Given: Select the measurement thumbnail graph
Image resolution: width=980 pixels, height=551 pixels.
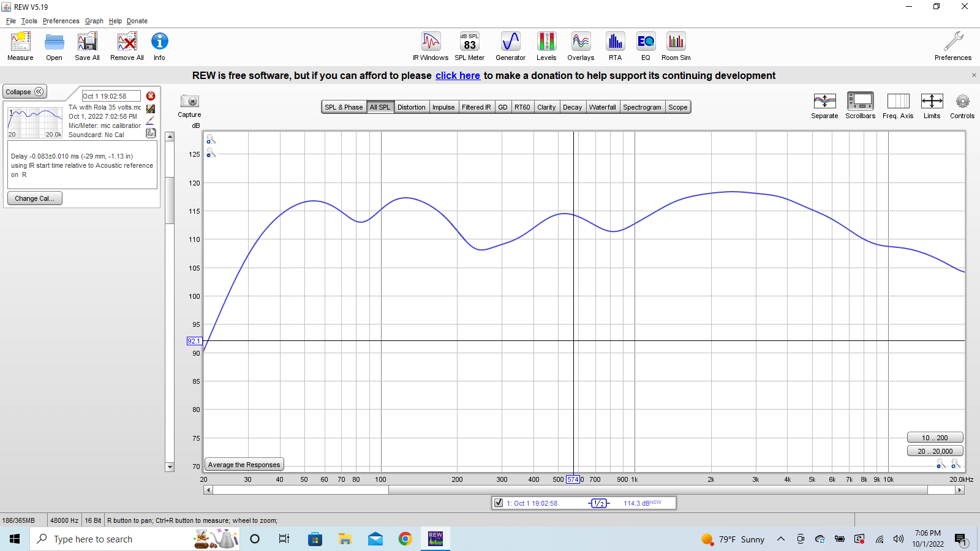Looking at the screenshot, I should 35,122.
